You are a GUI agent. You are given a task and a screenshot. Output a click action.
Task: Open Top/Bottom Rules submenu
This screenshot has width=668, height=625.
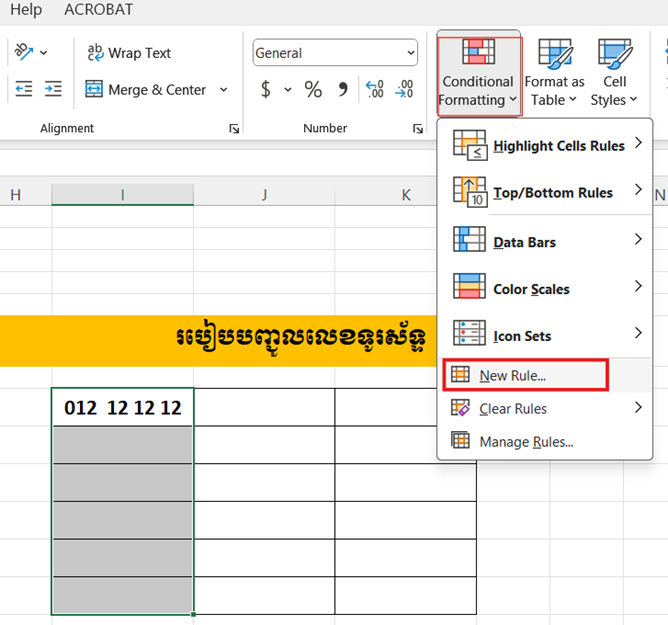point(545,192)
